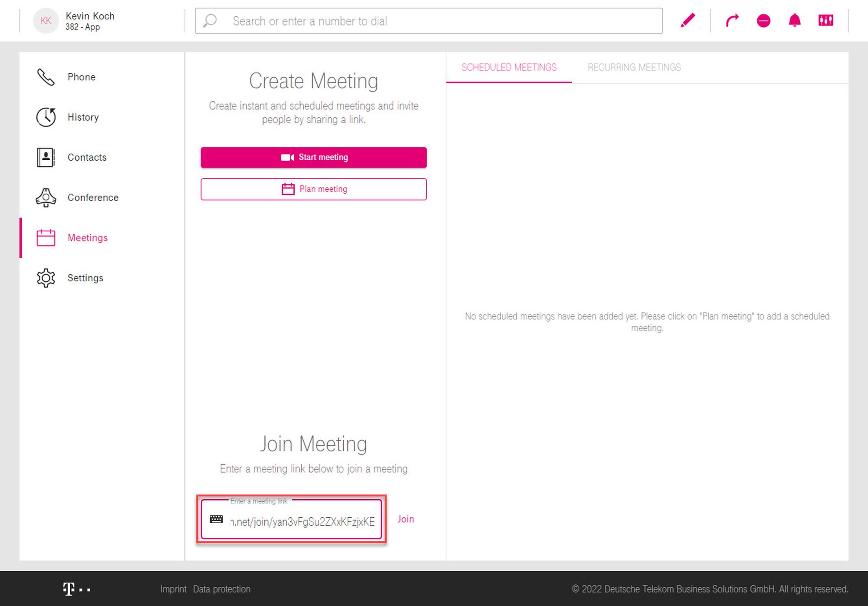Focus the search or dial field
Viewport: 868px width, 606px height.
[434, 21]
